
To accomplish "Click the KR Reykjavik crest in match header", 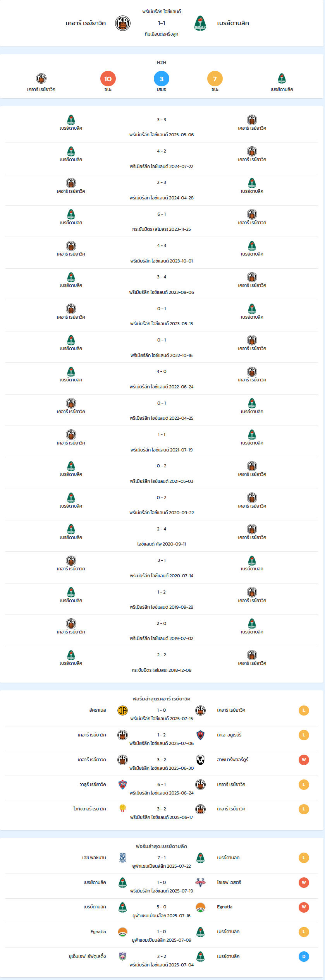I will [x=123, y=23].
